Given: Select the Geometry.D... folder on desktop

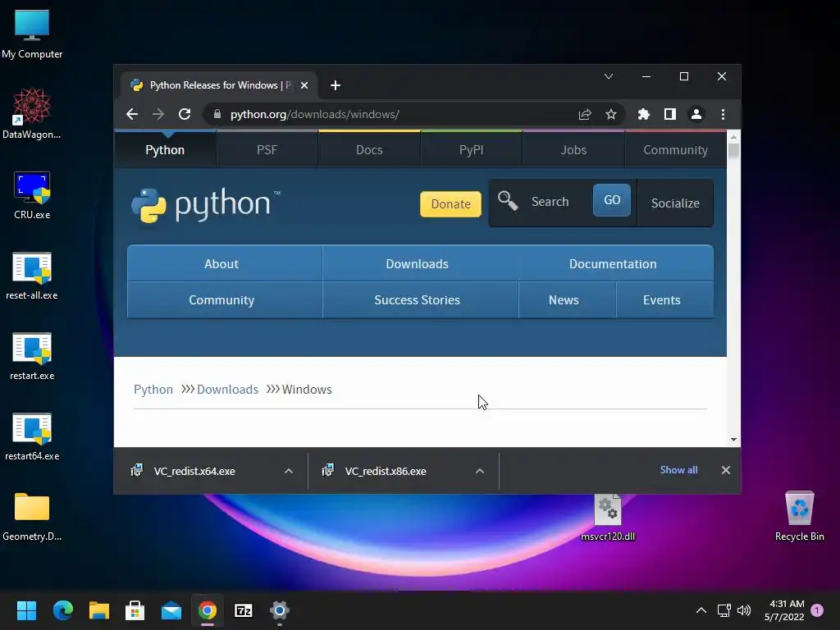Looking at the screenshot, I should tap(32, 517).
